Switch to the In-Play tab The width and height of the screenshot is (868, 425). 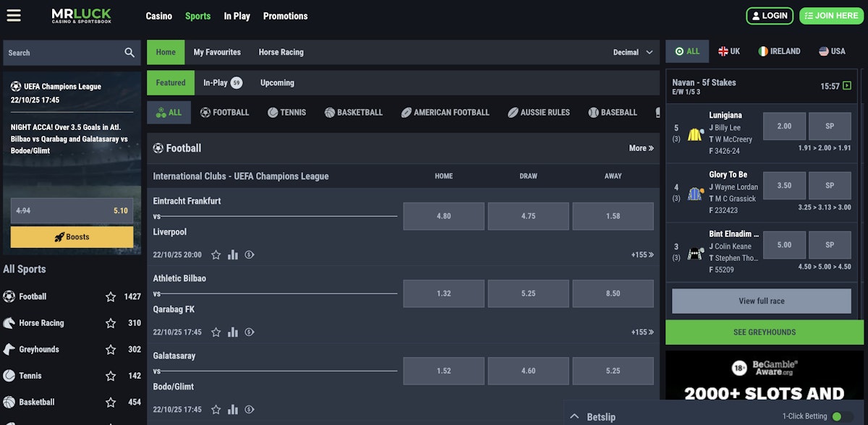click(222, 82)
